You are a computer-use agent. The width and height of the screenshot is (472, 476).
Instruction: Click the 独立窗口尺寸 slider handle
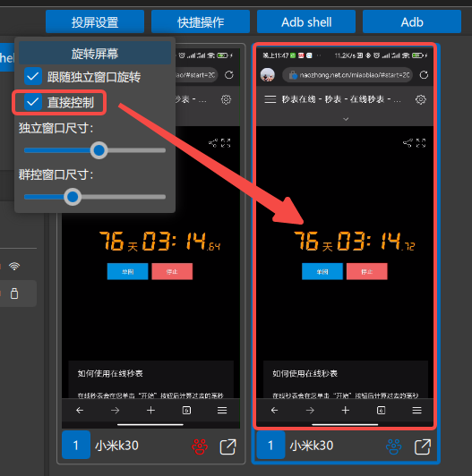click(x=99, y=150)
